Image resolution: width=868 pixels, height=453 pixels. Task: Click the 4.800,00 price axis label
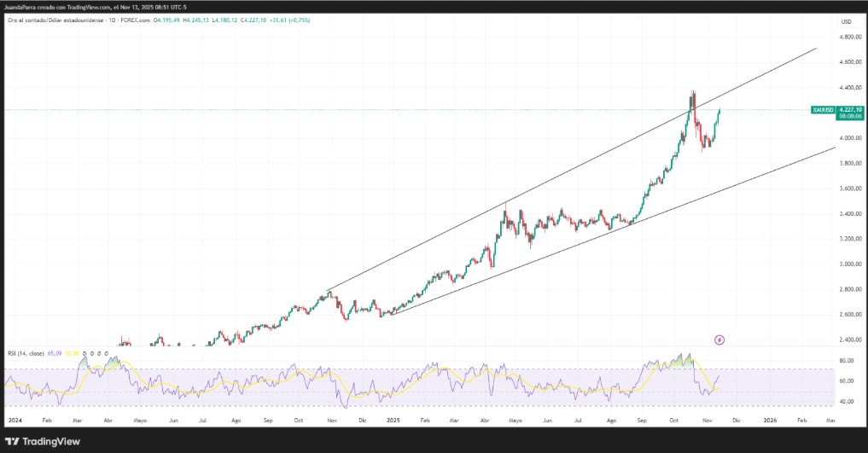(x=848, y=37)
